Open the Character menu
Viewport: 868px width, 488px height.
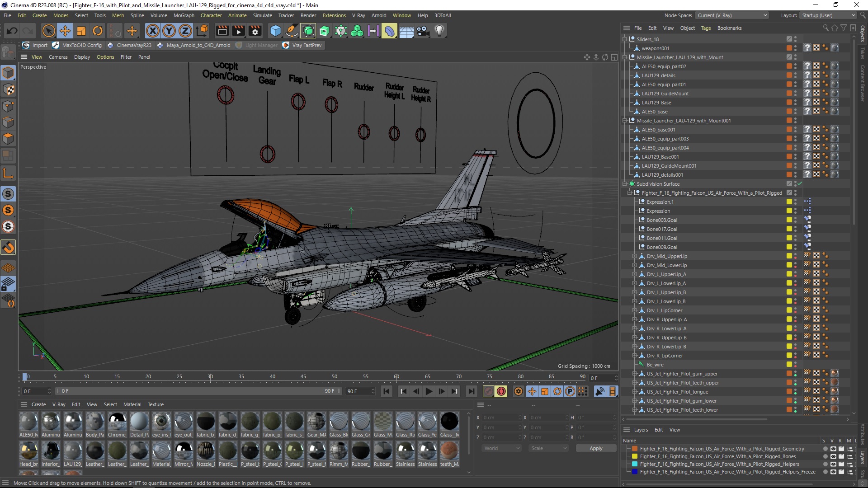(211, 15)
